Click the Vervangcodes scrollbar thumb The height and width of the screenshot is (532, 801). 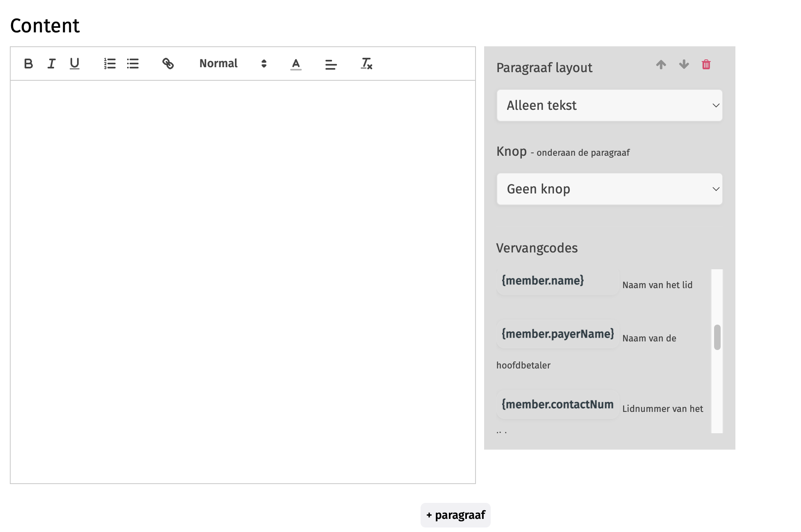pos(717,337)
